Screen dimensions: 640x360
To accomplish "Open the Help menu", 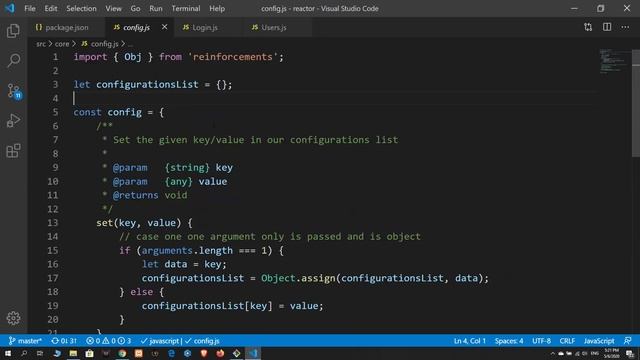I will [x=217, y=8].
